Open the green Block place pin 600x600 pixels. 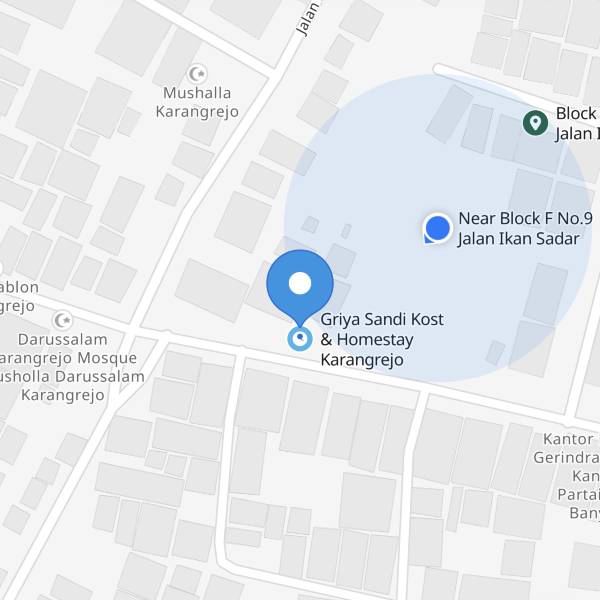click(535, 122)
